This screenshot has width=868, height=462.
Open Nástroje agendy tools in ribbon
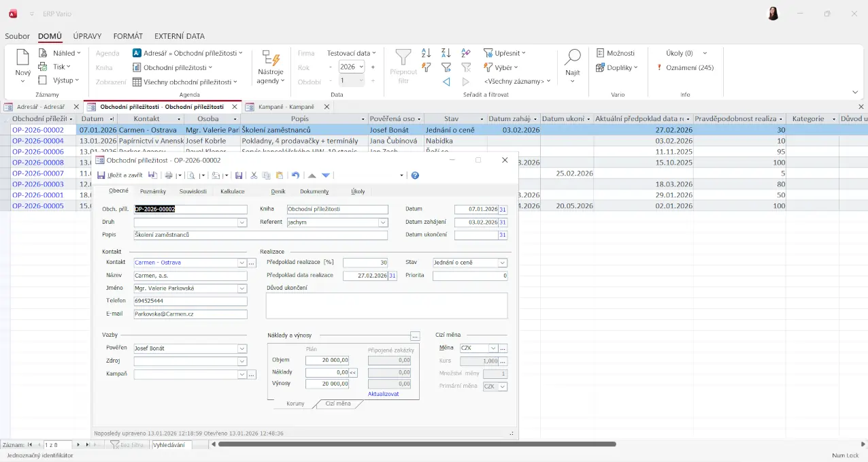270,67
